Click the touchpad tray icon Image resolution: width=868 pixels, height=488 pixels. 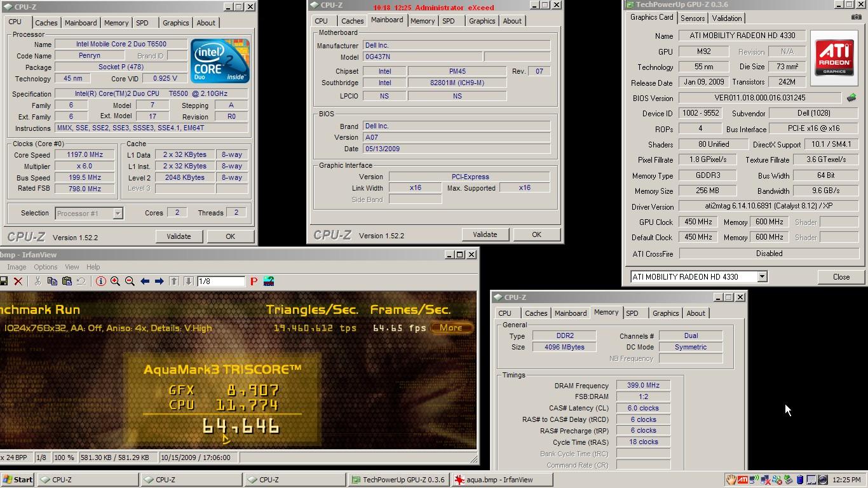pyautogui.click(x=811, y=480)
